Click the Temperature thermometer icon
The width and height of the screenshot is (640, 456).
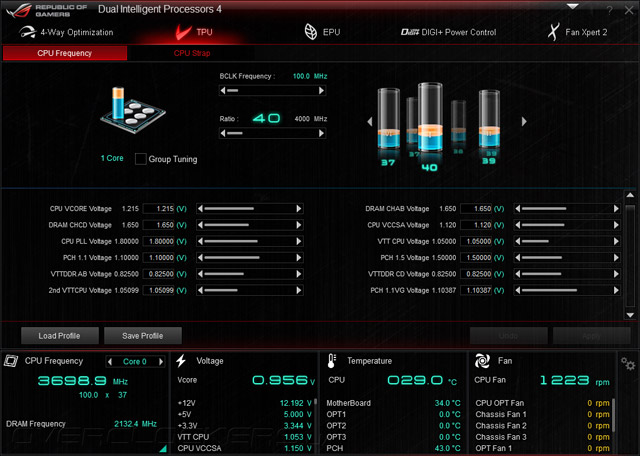pos(331,361)
